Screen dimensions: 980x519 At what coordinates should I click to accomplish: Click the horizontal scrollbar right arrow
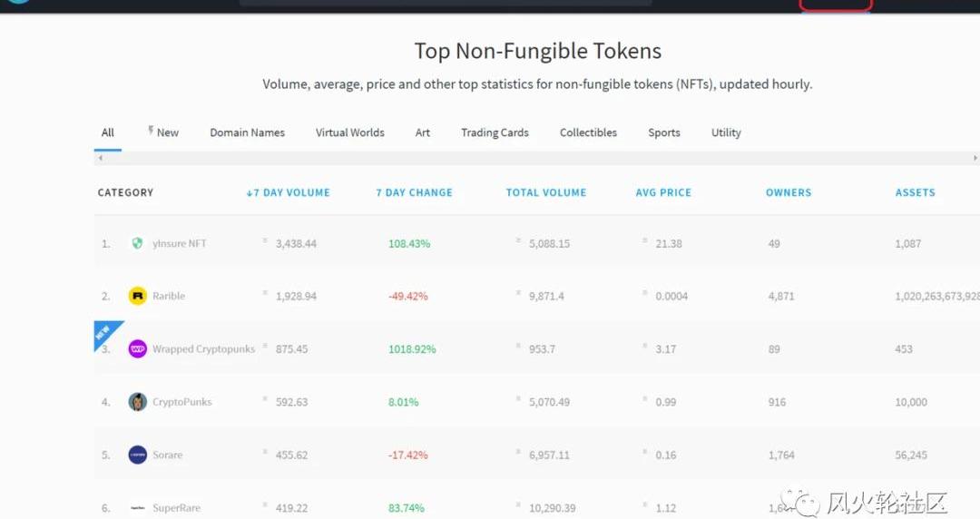[x=975, y=158]
